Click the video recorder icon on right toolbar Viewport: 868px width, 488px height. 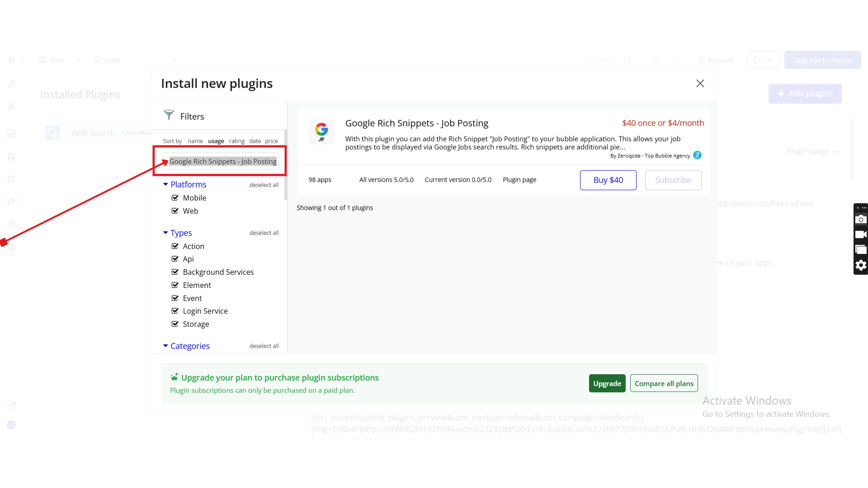click(x=861, y=235)
